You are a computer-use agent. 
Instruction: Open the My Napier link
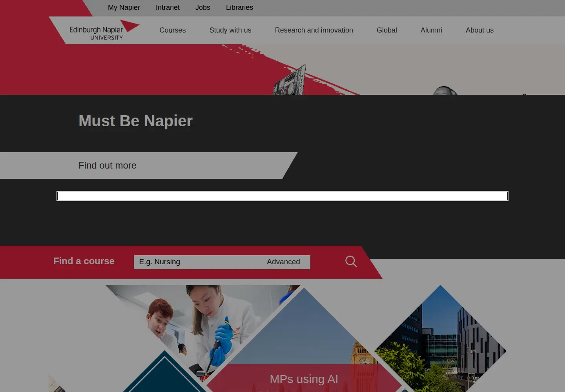[x=124, y=7]
